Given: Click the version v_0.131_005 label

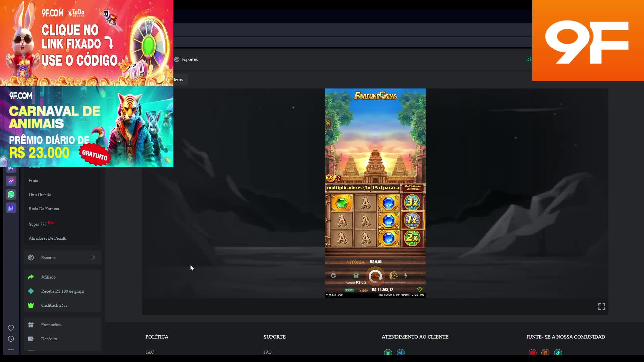Looking at the screenshot, I should pos(334,295).
